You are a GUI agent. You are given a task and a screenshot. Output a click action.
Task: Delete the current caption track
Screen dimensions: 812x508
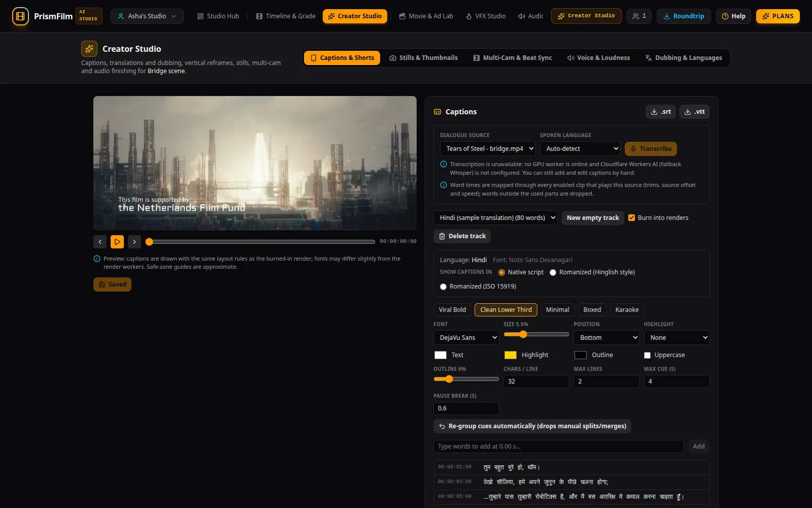pos(462,236)
